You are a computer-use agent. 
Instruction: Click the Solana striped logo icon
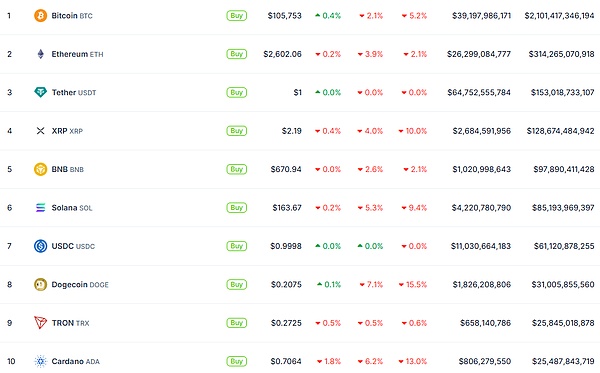(x=41, y=208)
